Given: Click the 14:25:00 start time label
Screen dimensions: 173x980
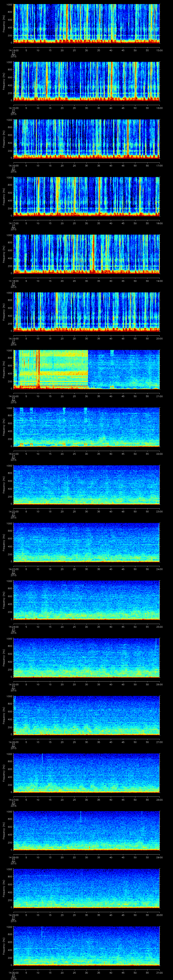Looking at the screenshot, I should [x=13, y=684].
